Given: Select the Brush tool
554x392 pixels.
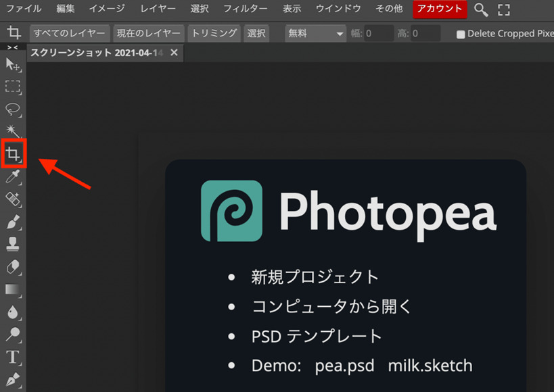Looking at the screenshot, I should pos(13,222).
